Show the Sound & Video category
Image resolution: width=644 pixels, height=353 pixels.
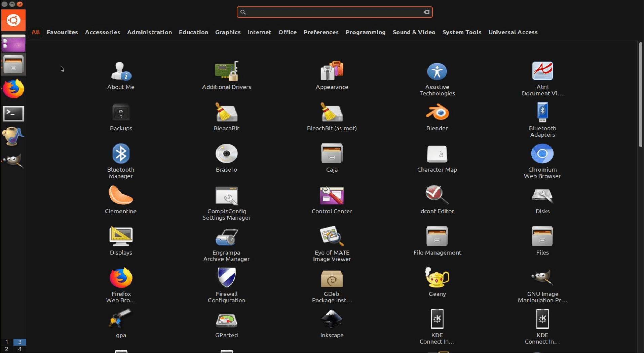coord(414,32)
